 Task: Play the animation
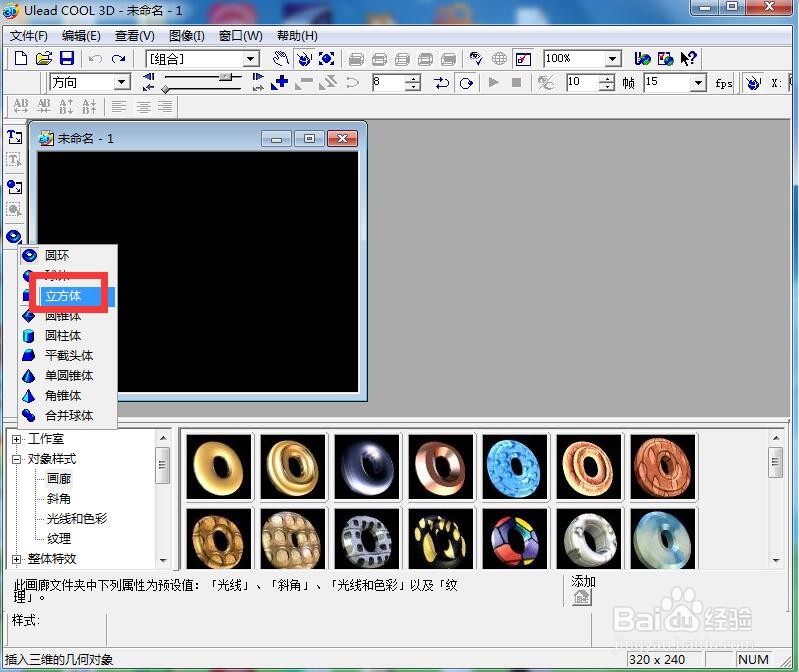493,82
